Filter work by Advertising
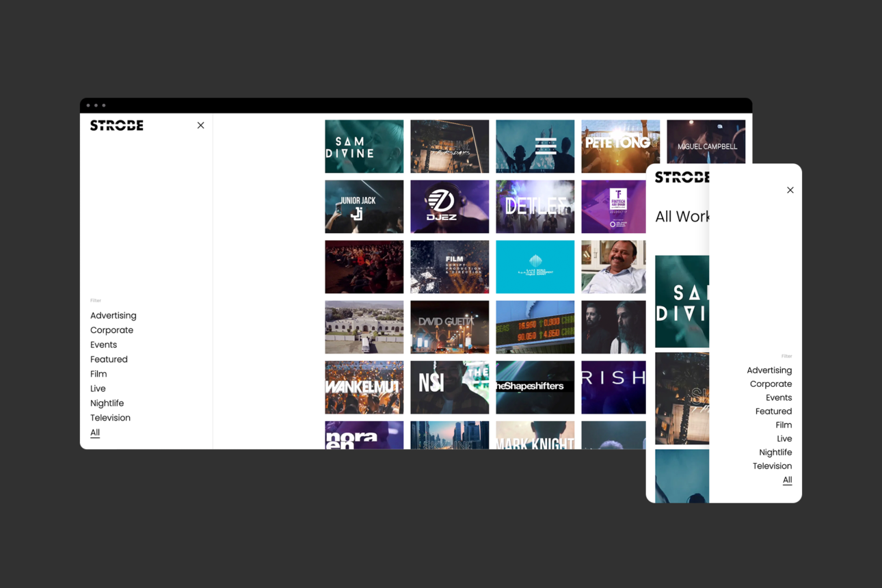 (113, 315)
